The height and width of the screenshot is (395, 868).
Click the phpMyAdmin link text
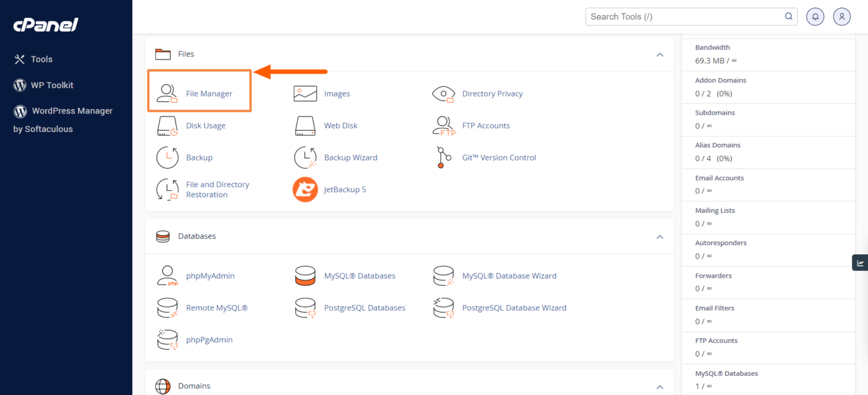(x=210, y=276)
